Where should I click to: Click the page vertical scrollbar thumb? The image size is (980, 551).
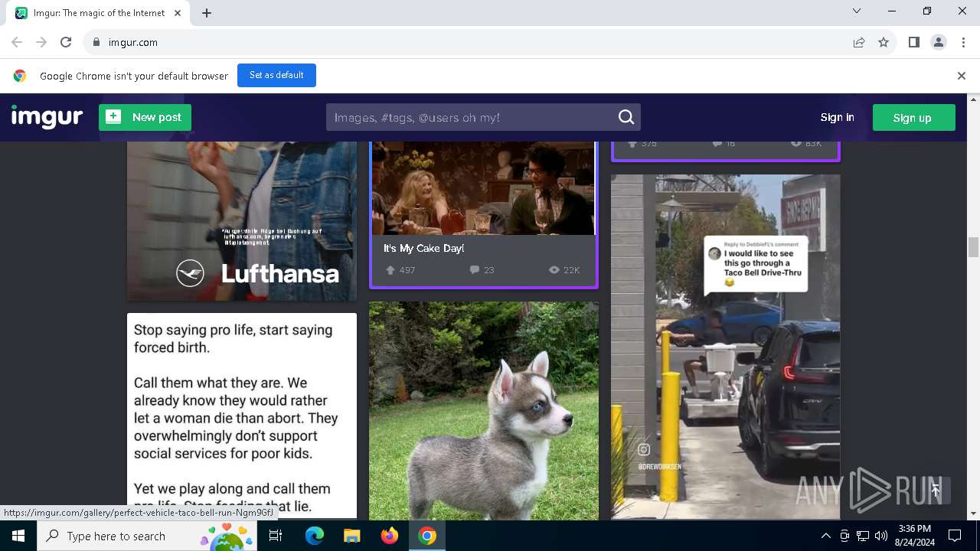[974, 247]
